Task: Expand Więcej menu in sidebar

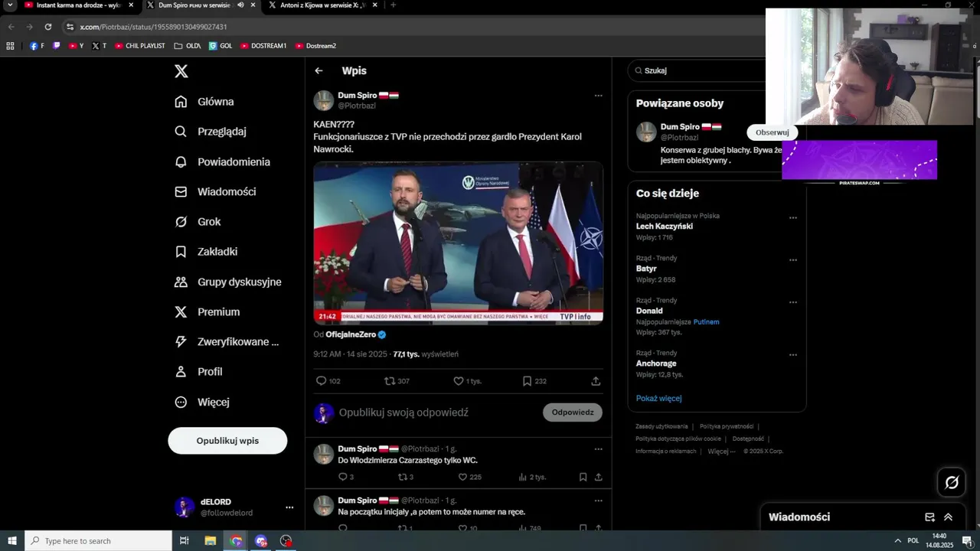Action: [202, 403]
